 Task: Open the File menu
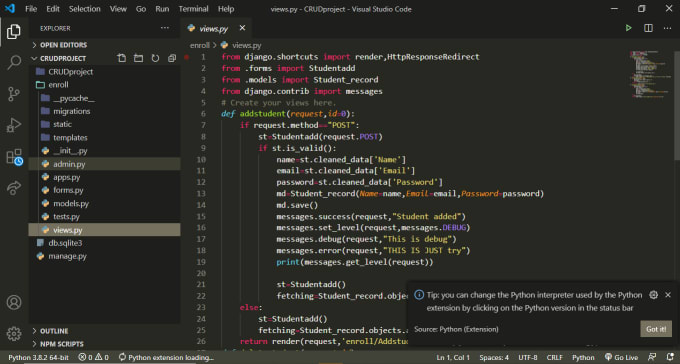point(31,9)
